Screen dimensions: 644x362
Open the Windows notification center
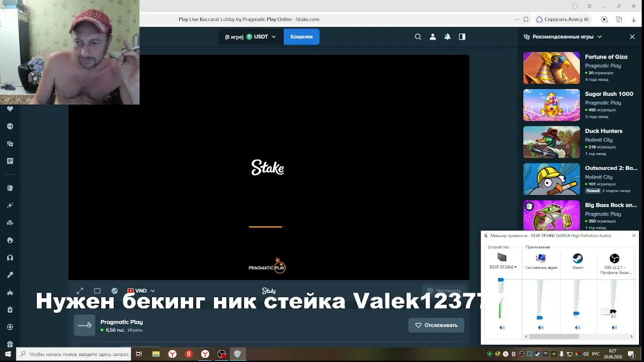pos(631,354)
